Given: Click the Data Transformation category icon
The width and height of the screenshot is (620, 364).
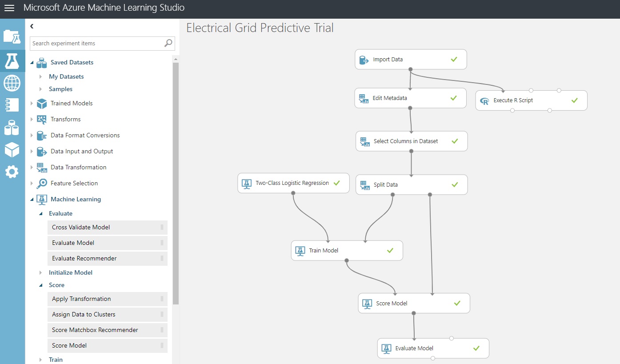Looking at the screenshot, I should point(42,168).
